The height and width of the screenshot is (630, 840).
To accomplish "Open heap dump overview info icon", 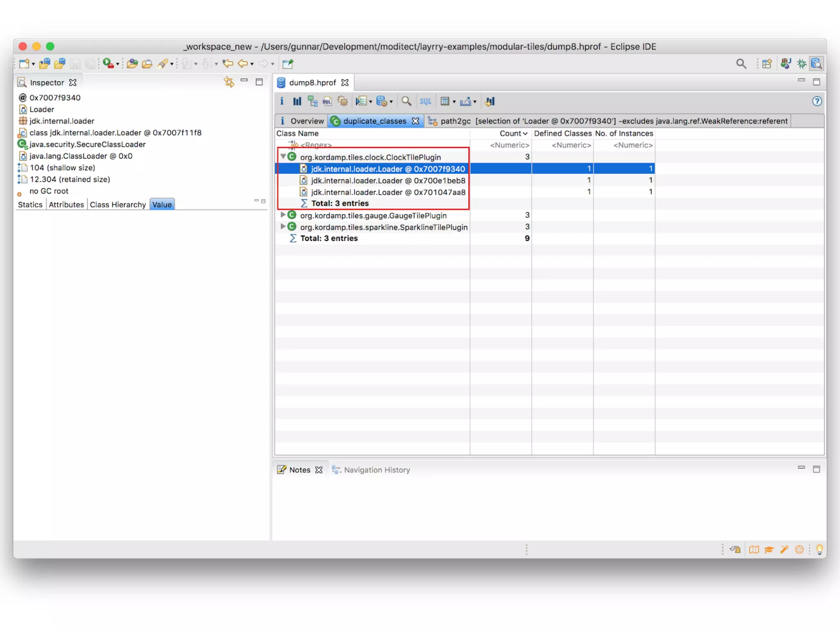I will (282, 101).
